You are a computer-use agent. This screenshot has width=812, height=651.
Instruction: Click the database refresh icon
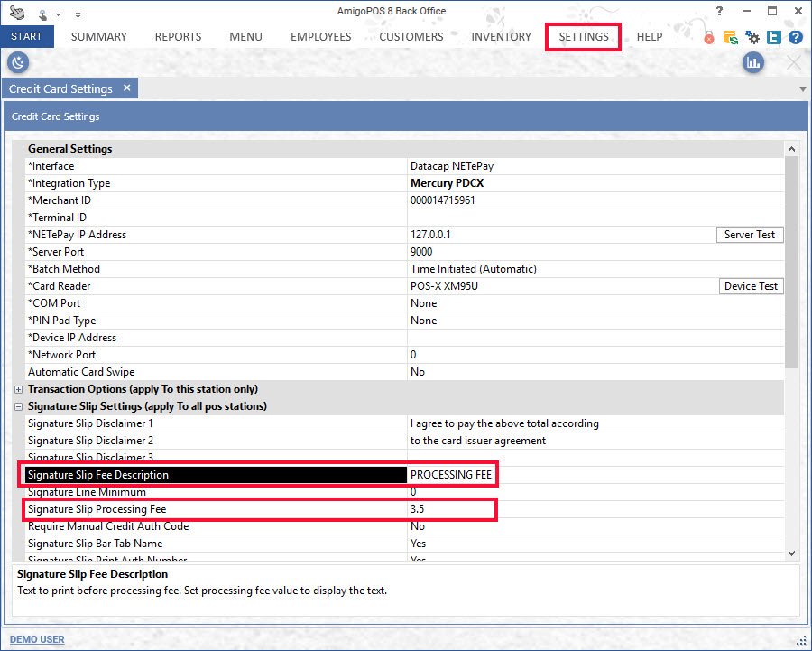tap(730, 38)
